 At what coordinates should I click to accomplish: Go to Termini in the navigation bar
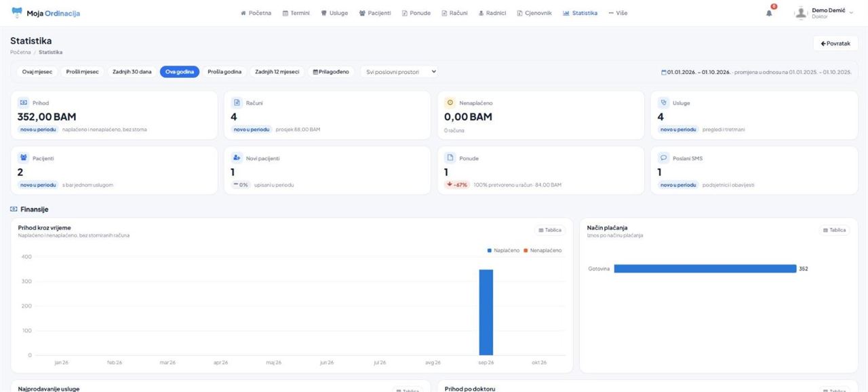tap(296, 13)
